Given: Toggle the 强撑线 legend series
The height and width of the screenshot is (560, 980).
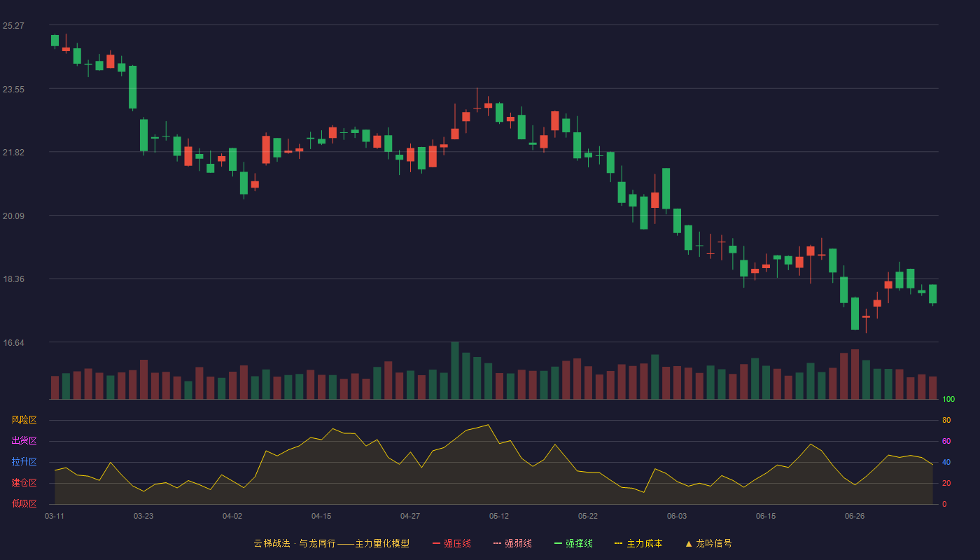Looking at the screenshot, I should pos(573,543).
